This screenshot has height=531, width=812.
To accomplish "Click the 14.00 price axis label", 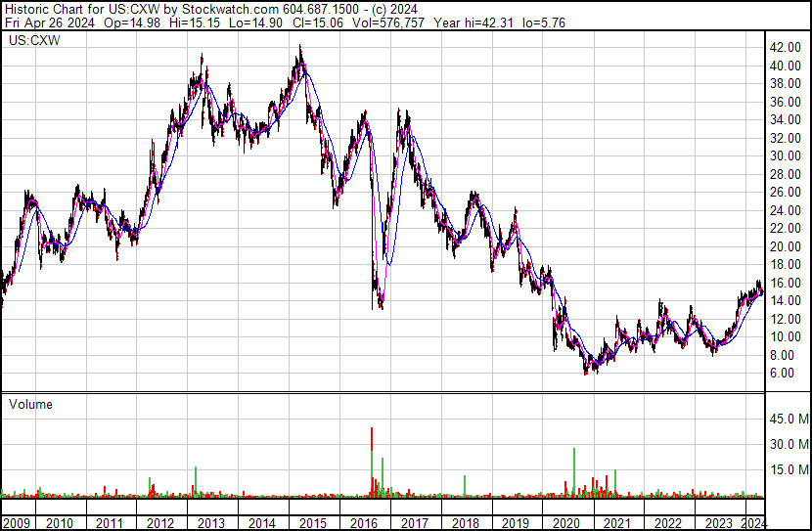I will (x=786, y=301).
